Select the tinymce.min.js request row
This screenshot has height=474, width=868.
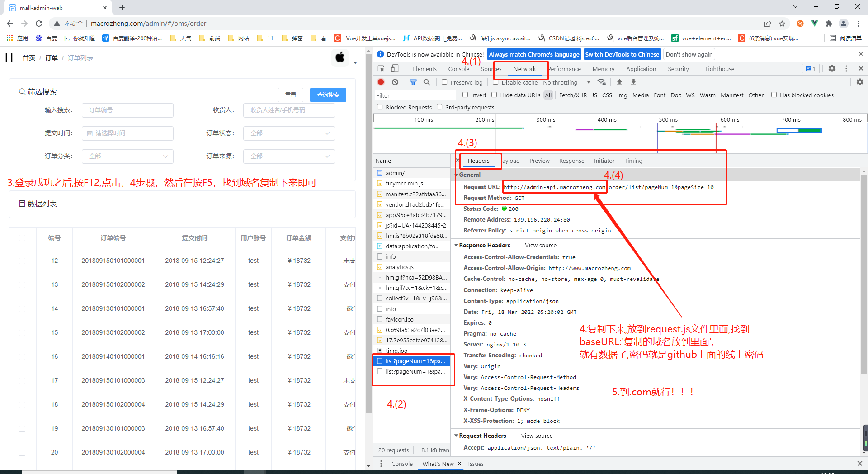pos(412,183)
